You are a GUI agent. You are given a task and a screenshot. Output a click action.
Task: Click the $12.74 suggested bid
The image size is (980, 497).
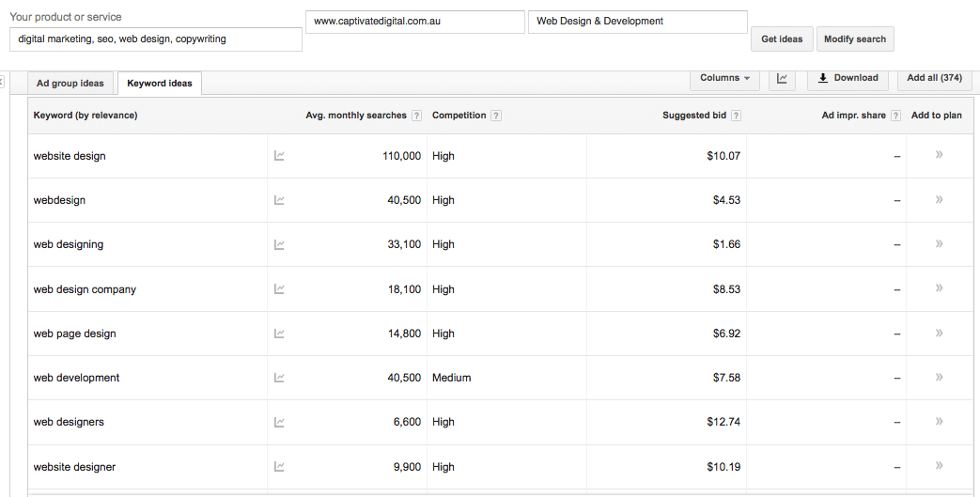coord(723,422)
